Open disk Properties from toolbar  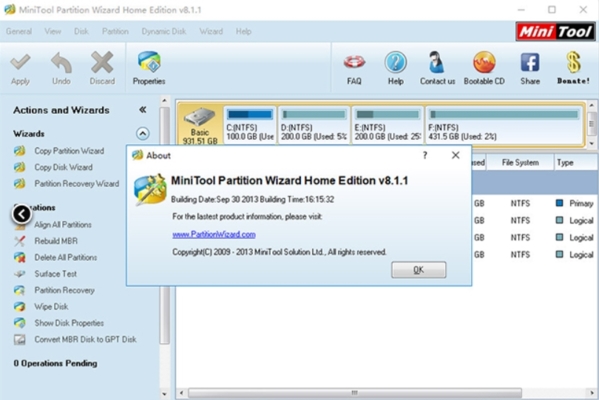tap(149, 68)
